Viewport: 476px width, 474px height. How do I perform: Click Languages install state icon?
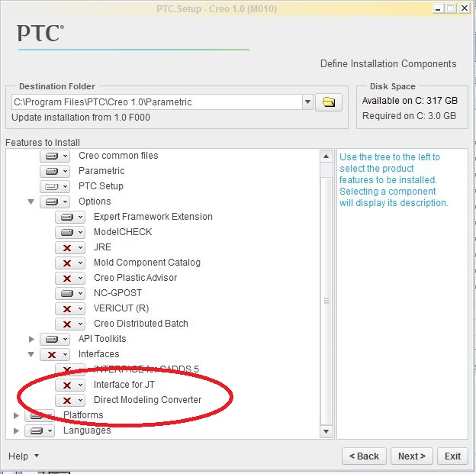point(37,430)
